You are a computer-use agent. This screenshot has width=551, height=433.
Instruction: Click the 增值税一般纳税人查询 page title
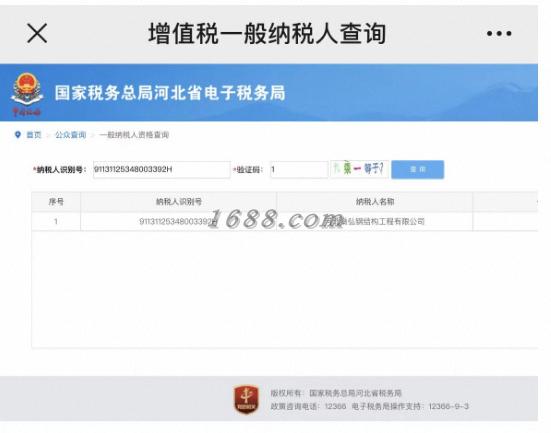click(x=267, y=34)
